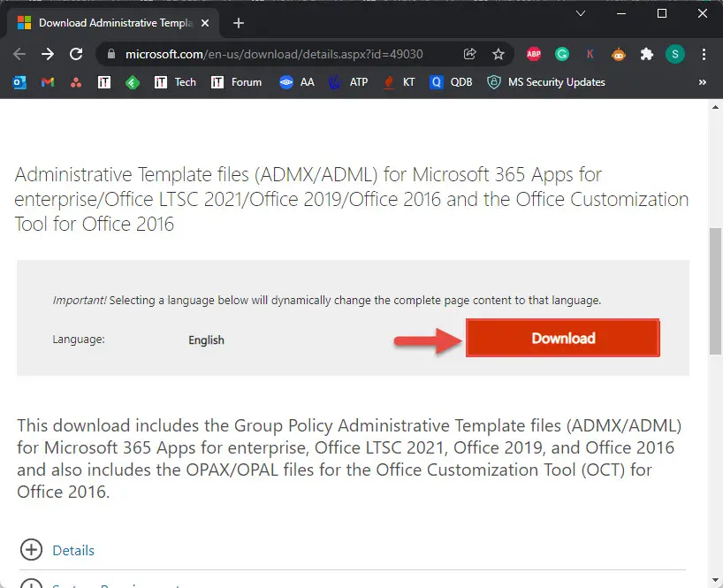Select the Download Administrative Templates tab
The width and height of the screenshot is (723, 588).
click(x=113, y=23)
